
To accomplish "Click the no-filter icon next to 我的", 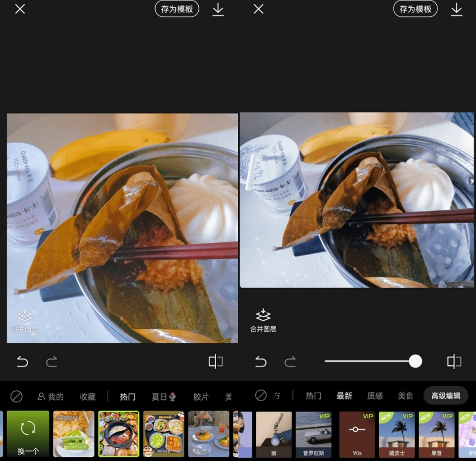I will point(17,396).
